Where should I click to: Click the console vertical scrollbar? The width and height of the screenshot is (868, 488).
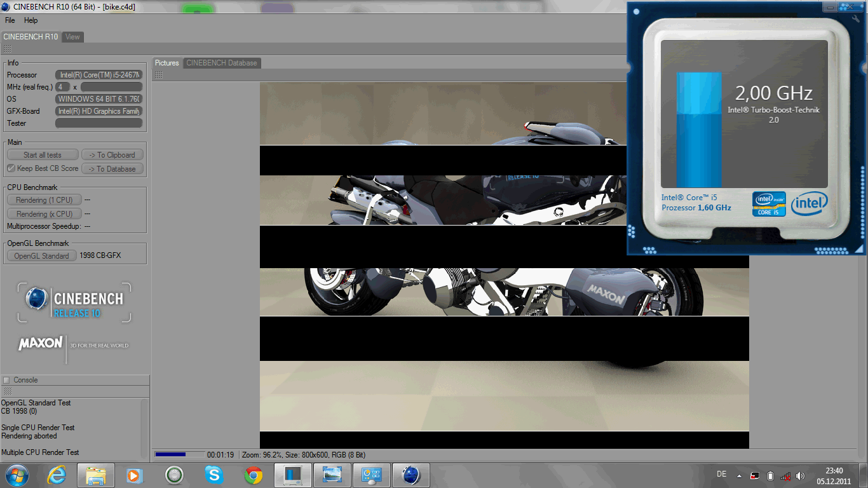click(144, 430)
